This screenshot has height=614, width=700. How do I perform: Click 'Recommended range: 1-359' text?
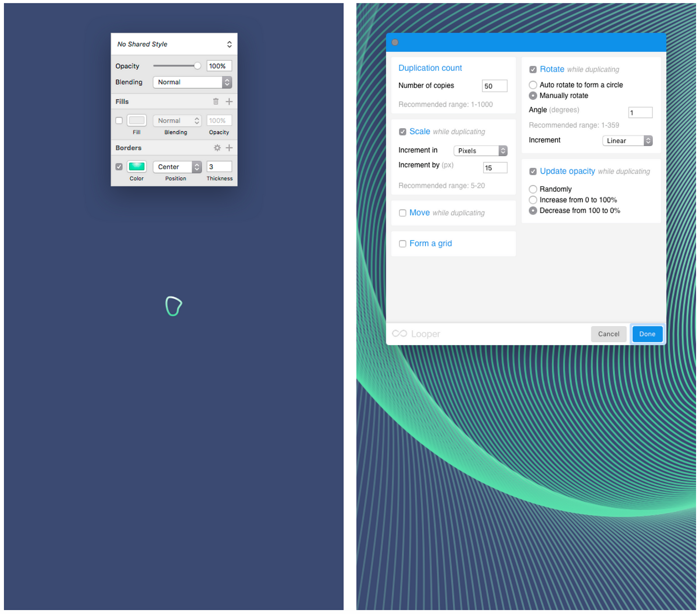pos(574,125)
